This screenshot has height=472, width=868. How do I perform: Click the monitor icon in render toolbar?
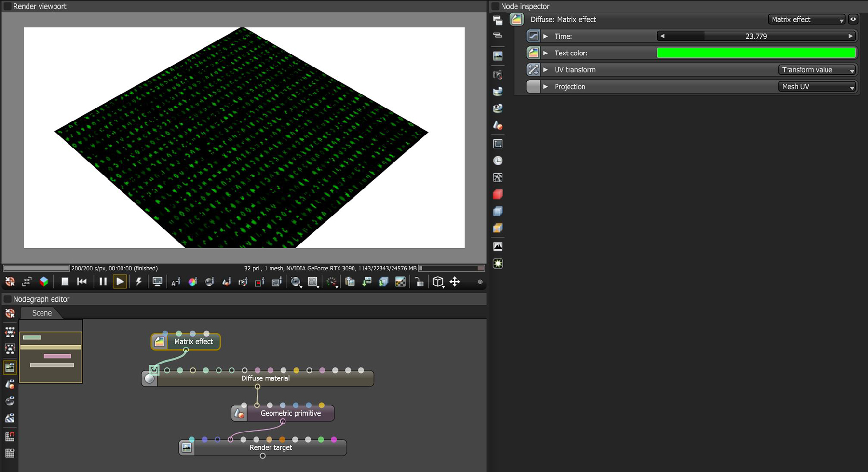157,282
